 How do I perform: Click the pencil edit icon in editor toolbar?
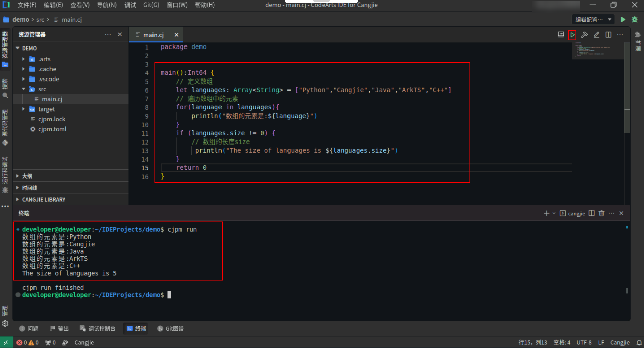click(596, 35)
